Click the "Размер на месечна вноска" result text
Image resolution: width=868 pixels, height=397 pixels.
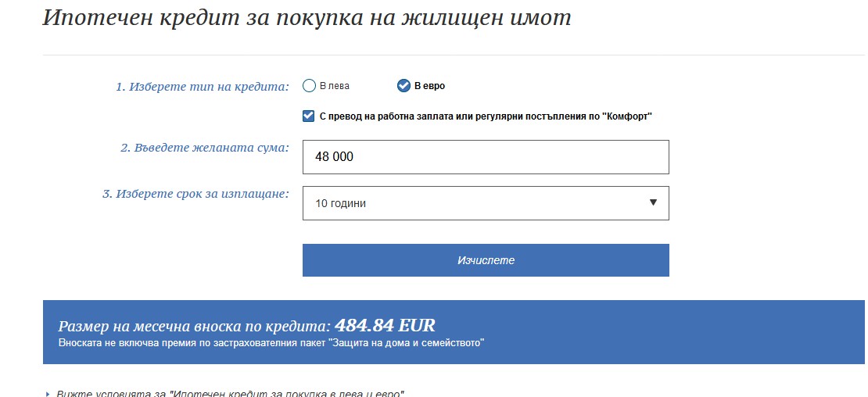click(x=195, y=326)
